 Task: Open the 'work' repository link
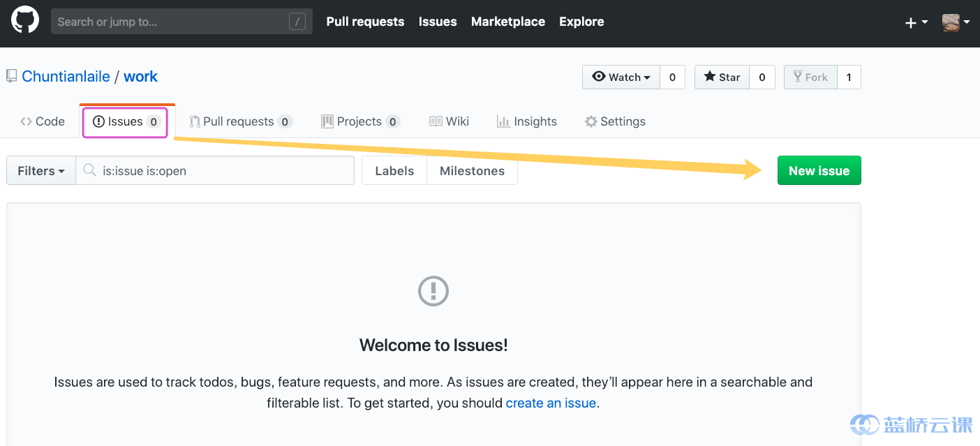point(140,77)
